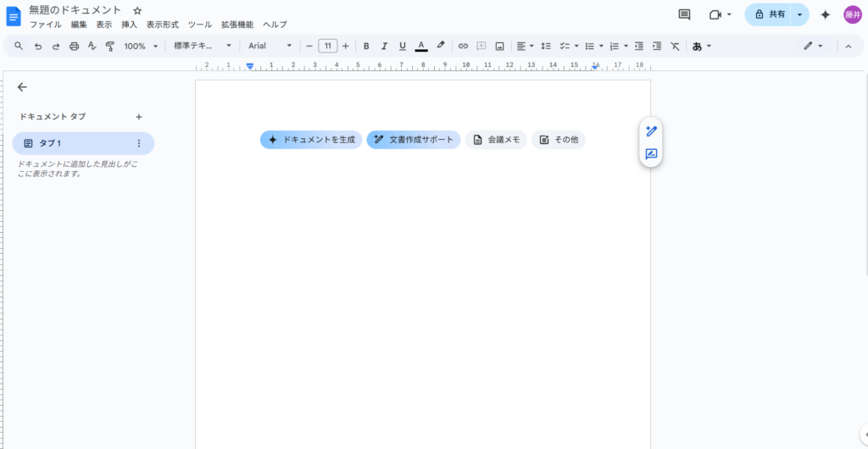
Task: Open the text color picker
Action: [421, 46]
